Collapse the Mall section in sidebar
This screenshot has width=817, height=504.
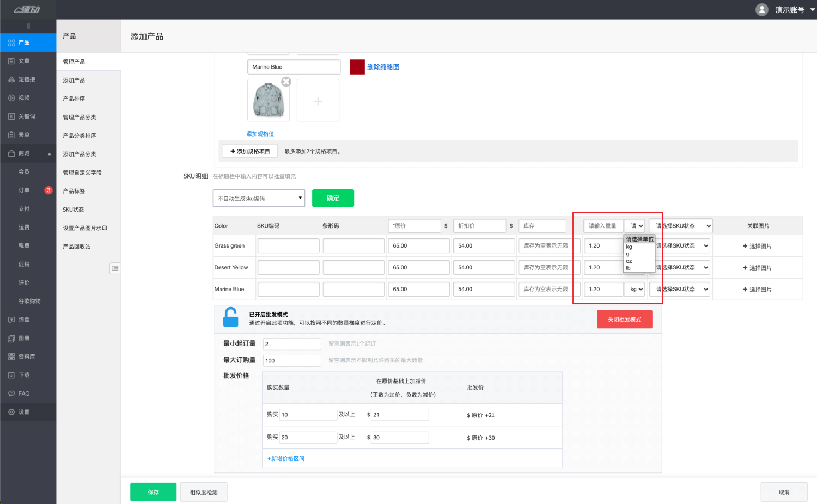pyautogui.click(x=49, y=153)
